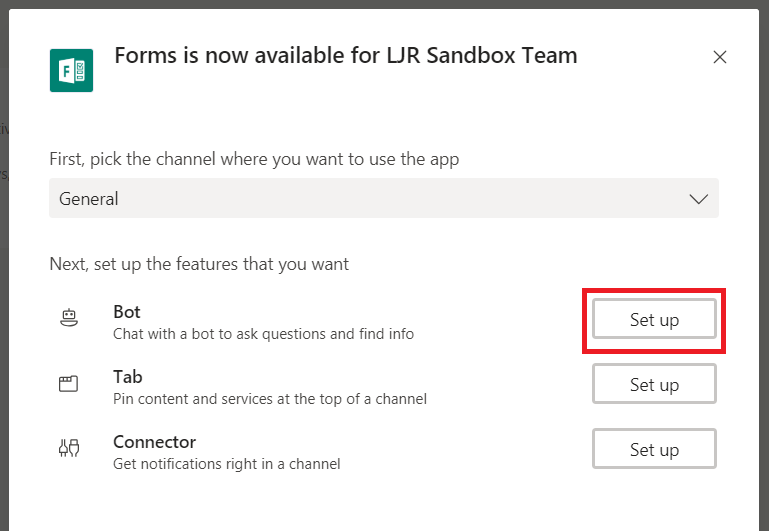769x531 pixels.
Task: Click the 'Chat with a bot' description
Action: coord(263,334)
